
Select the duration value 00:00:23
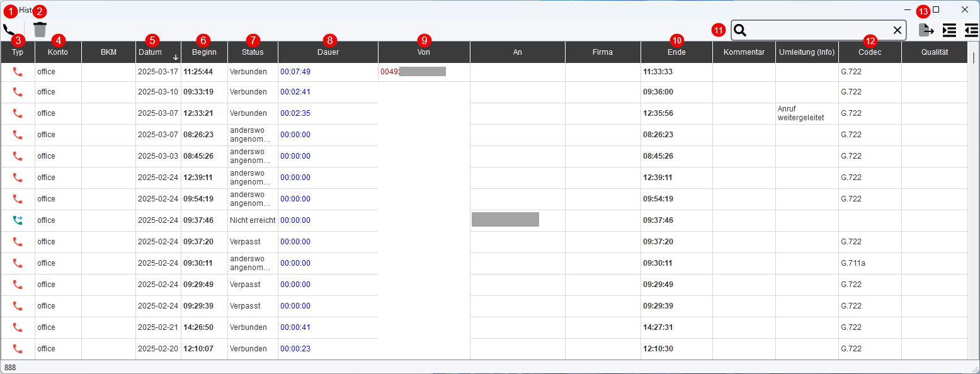click(x=295, y=349)
